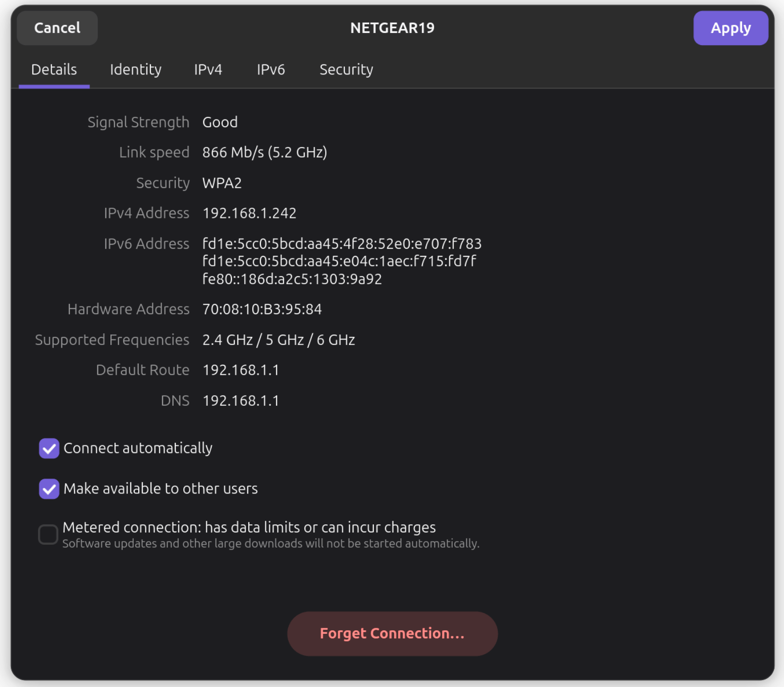Screen dimensions: 784x687
Task: Apply the network settings changes
Action: point(730,28)
